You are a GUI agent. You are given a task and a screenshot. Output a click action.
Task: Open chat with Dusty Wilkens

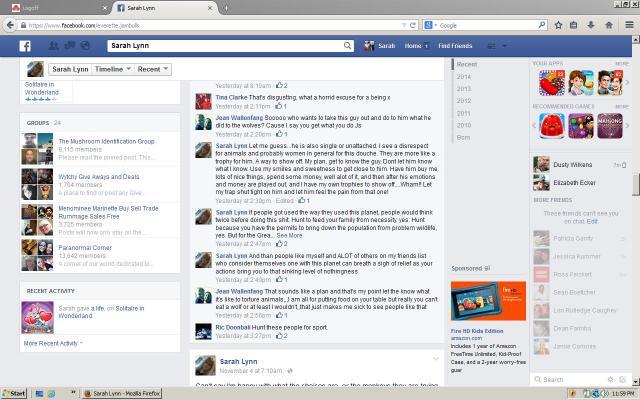pyautogui.click(x=580, y=165)
